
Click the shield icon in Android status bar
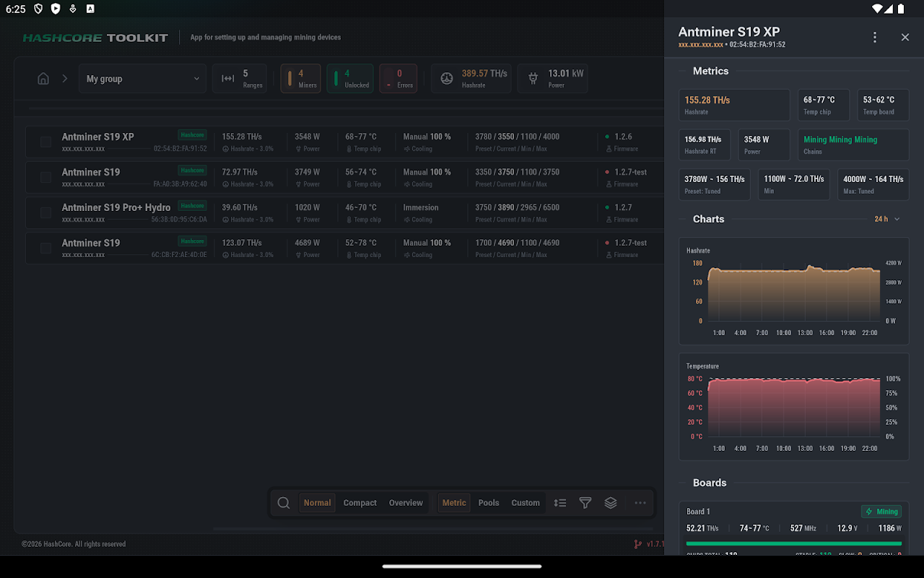pyautogui.click(x=39, y=9)
